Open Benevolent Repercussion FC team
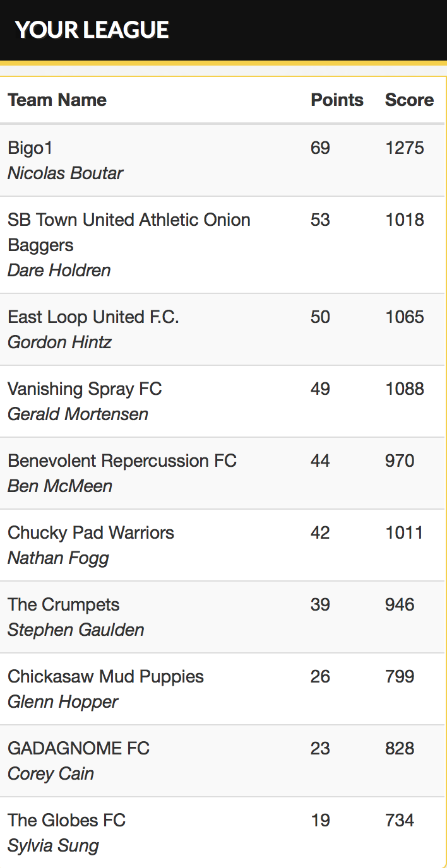 point(122,460)
